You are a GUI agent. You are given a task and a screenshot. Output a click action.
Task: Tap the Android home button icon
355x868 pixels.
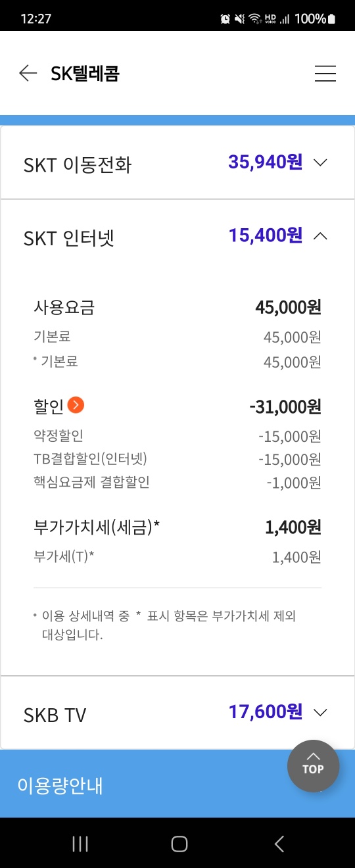coord(179,844)
